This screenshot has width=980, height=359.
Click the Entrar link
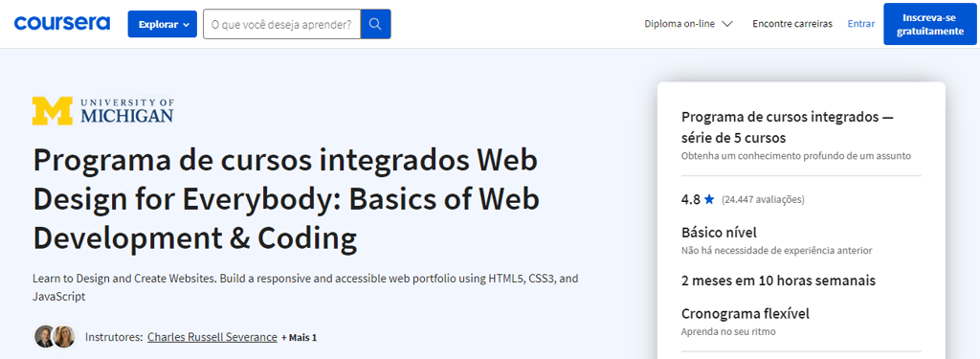click(x=860, y=24)
